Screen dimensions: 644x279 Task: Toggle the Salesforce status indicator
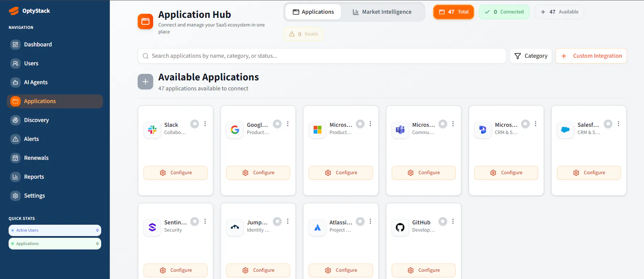(608, 124)
